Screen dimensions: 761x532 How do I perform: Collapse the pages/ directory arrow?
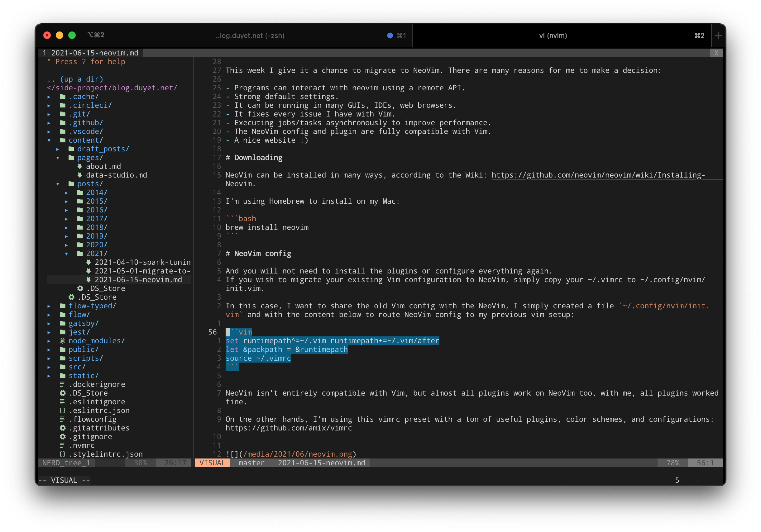pyautogui.click(x=58, y=158)
